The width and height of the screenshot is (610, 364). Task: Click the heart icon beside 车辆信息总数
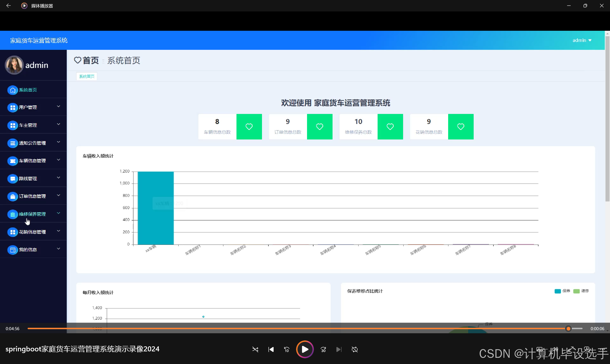pyautogui.click(x=249, y=127)
